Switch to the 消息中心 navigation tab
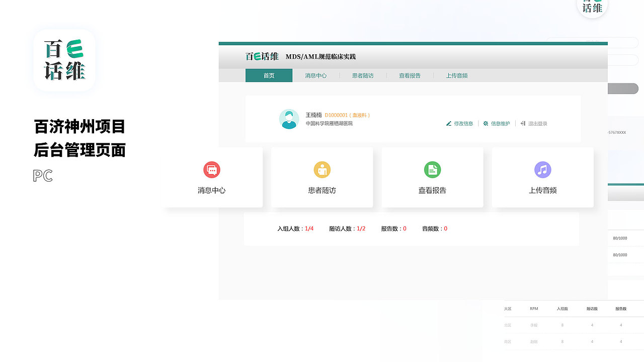This screenshot has height=362, width=644. [x=315, y=75]
